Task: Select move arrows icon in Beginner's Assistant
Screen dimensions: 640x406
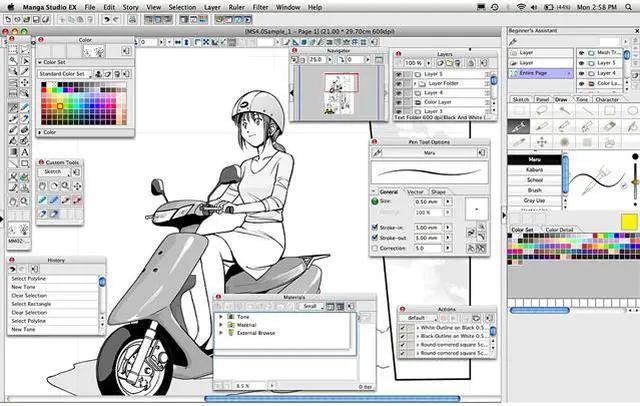Action: 542,142
